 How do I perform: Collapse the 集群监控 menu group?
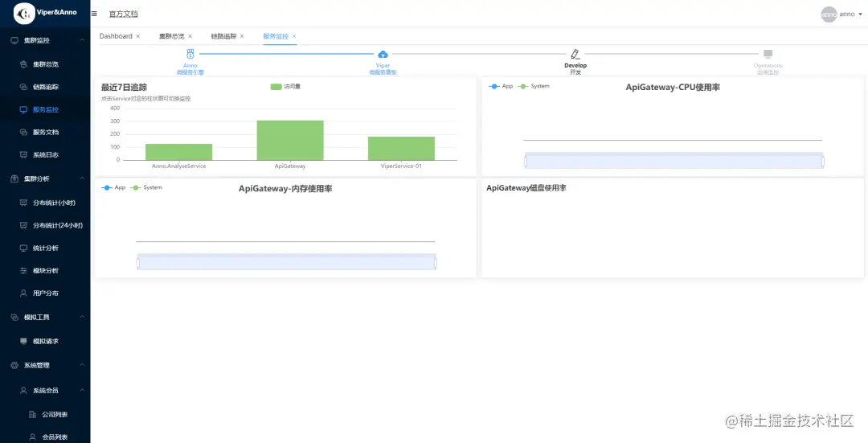pyautogui.click(x=45, y=40)
